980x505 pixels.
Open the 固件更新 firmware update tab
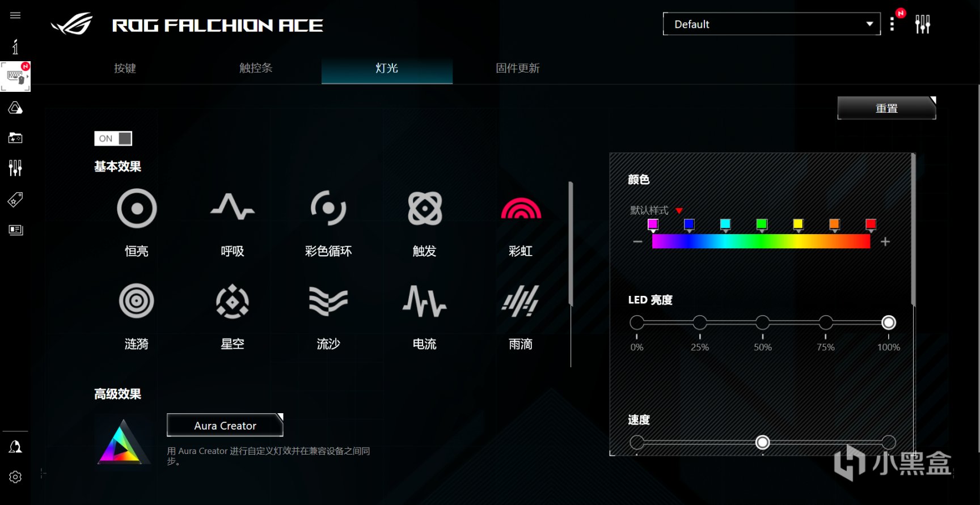pyautogui.click(x=518, y=68)
